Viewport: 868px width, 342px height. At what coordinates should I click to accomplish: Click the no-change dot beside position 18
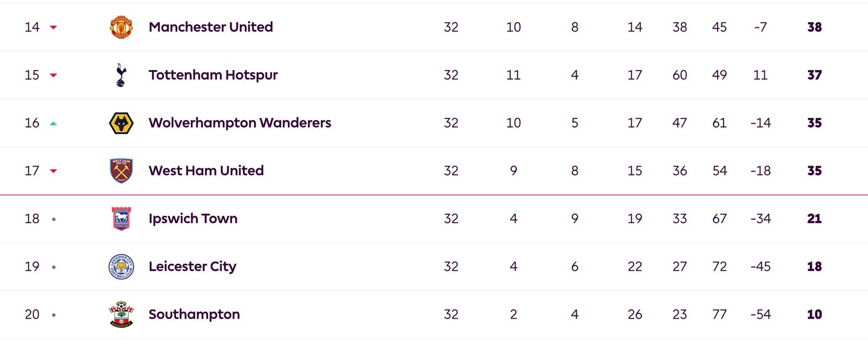[54, 219]
